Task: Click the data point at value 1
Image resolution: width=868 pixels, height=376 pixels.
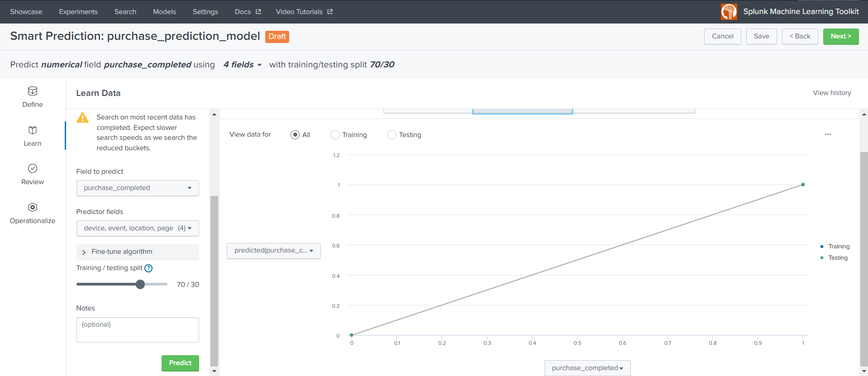Action: click(x=803, y=185)
